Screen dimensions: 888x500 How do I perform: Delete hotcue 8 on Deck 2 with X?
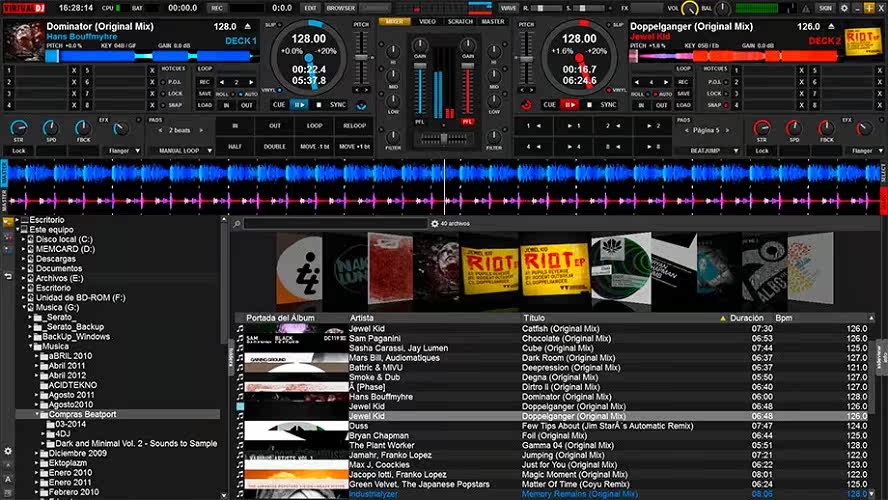(880, 105)
